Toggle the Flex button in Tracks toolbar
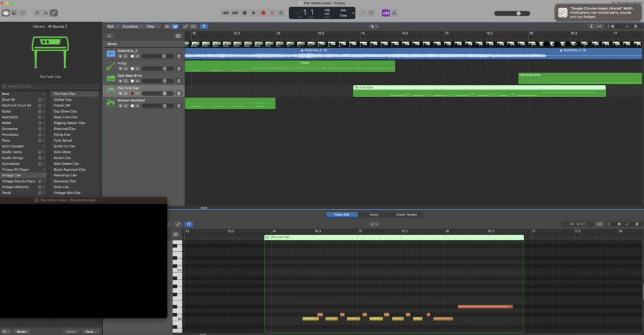Screen dimensions: 644x335 (x=194, y=26)
